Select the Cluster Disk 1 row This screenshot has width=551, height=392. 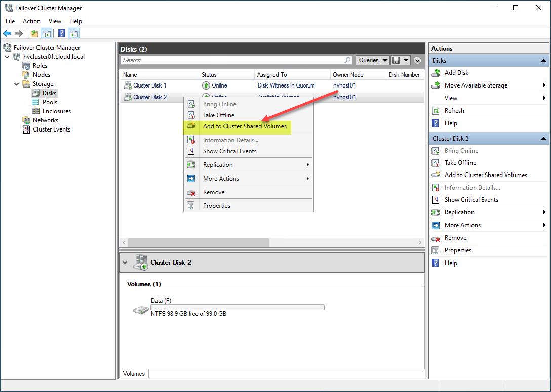(x=272, y=85)
